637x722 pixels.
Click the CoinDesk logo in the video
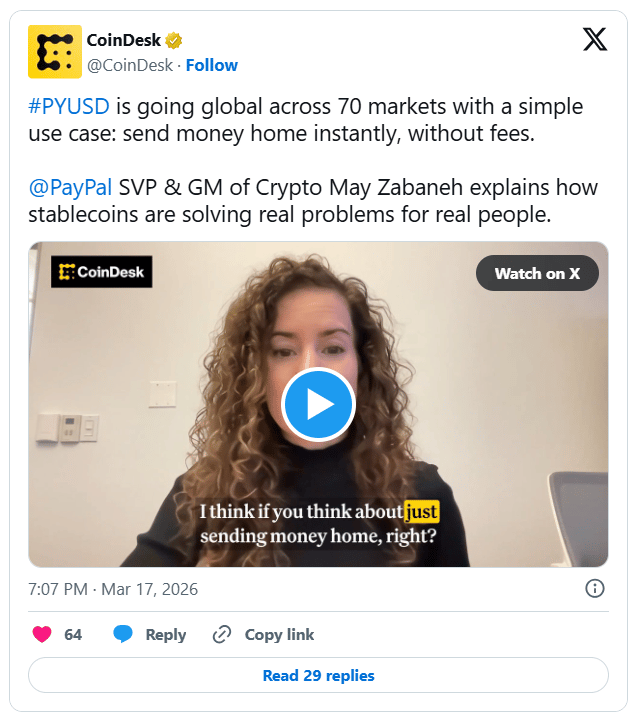coord(101,272)
